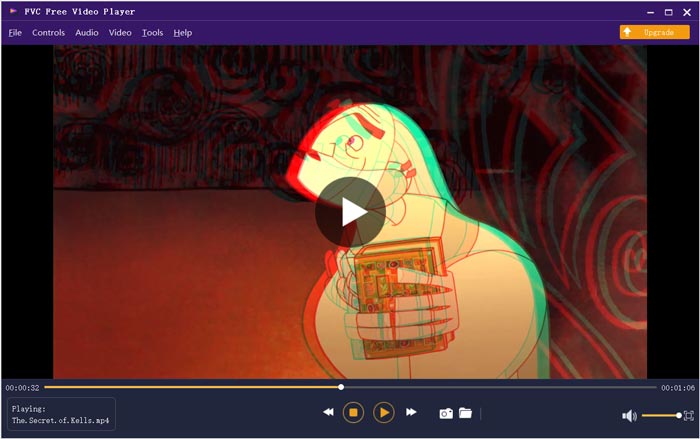Click the playback progress bar handle
Image resolution: width=700 pixels, height=439 pixels.
coord(341,387)
